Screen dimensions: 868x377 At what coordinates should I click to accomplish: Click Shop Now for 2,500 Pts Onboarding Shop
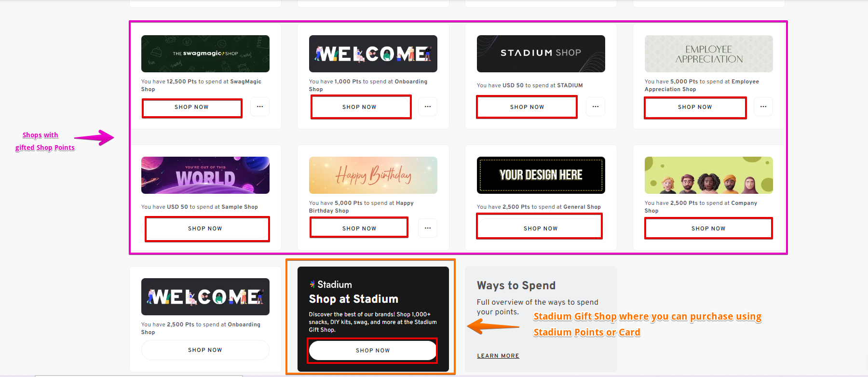205,350
